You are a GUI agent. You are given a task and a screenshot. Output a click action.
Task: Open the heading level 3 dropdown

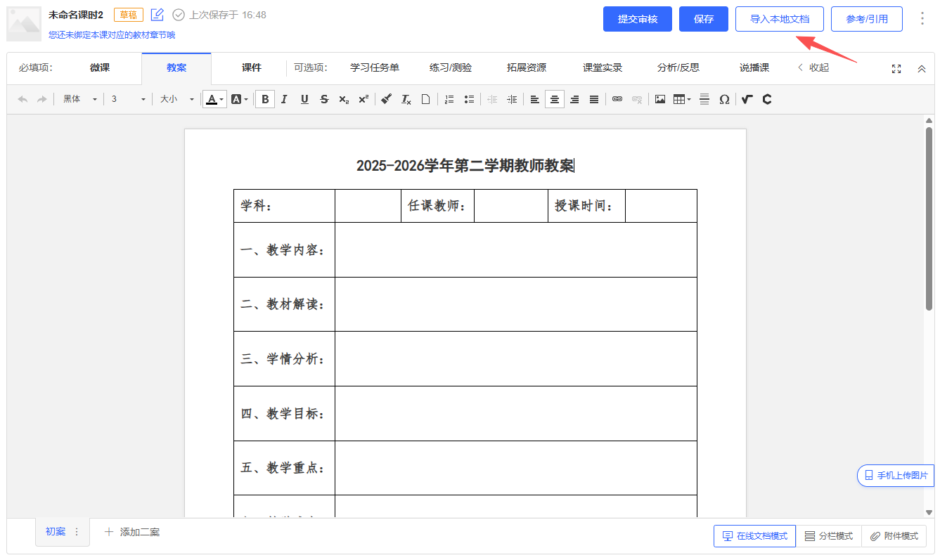pos(128,100)
